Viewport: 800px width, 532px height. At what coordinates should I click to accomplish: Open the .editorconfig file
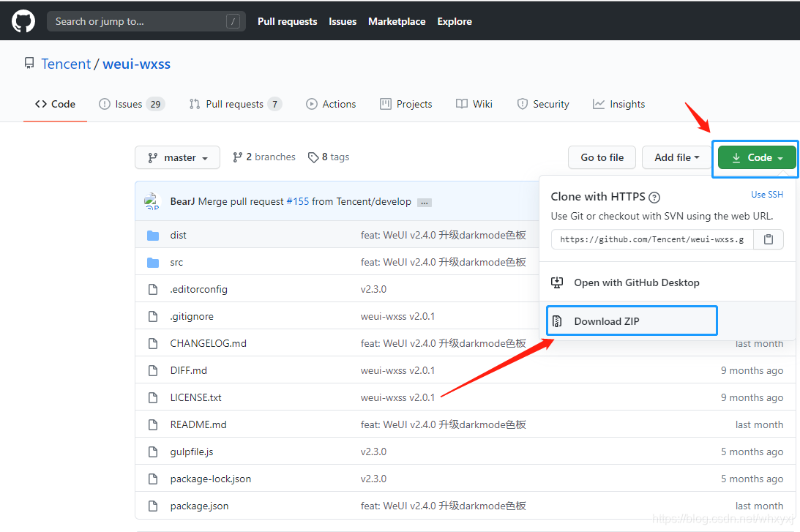pyautogui.click(x=198, y=289)
